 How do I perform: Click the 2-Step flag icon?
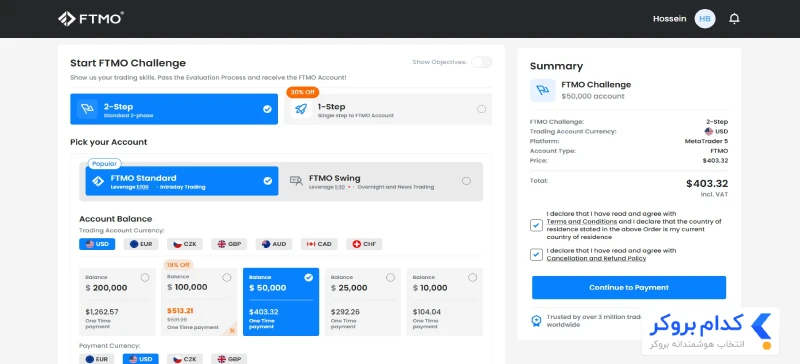[87, 109]
